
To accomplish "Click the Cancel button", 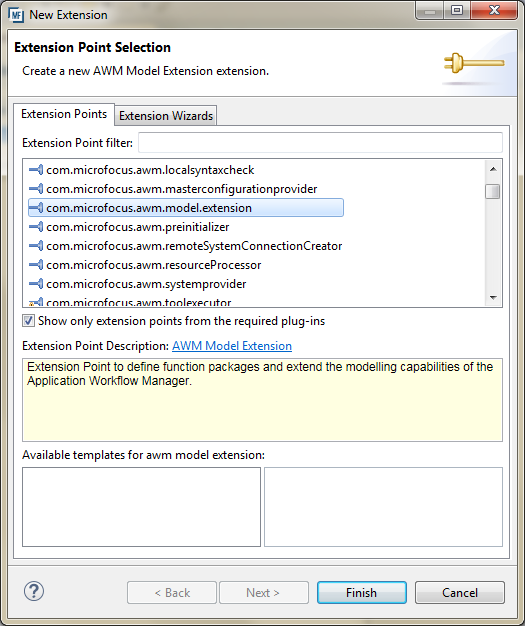I will coord(460,592).
